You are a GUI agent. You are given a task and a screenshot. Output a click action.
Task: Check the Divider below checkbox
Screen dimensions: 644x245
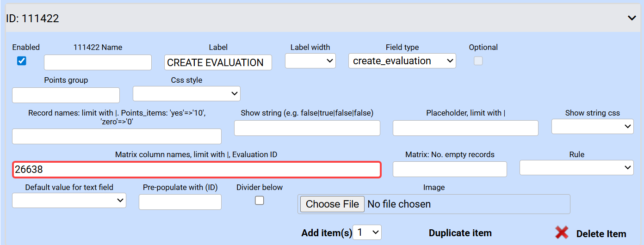[x=260, y=201]
